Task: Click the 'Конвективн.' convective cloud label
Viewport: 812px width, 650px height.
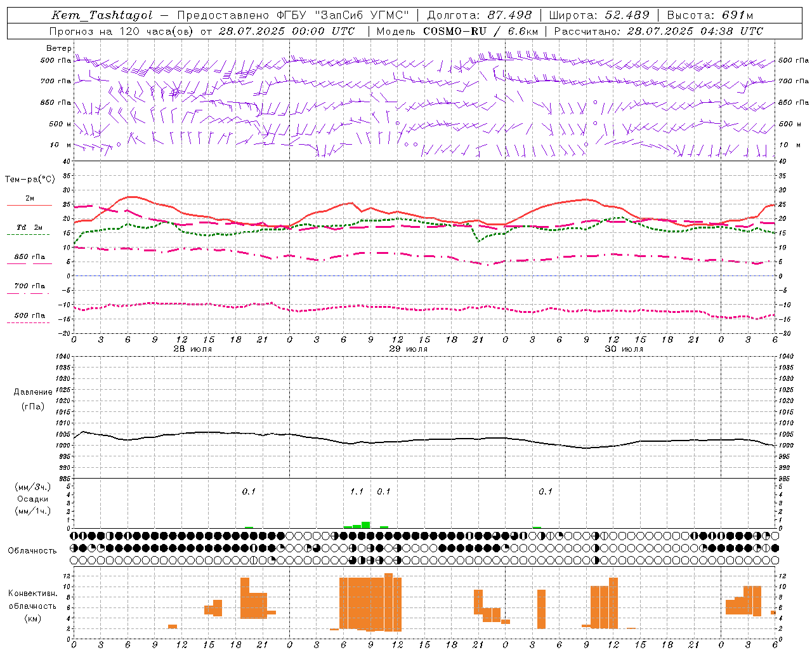Action: [33, 594]
